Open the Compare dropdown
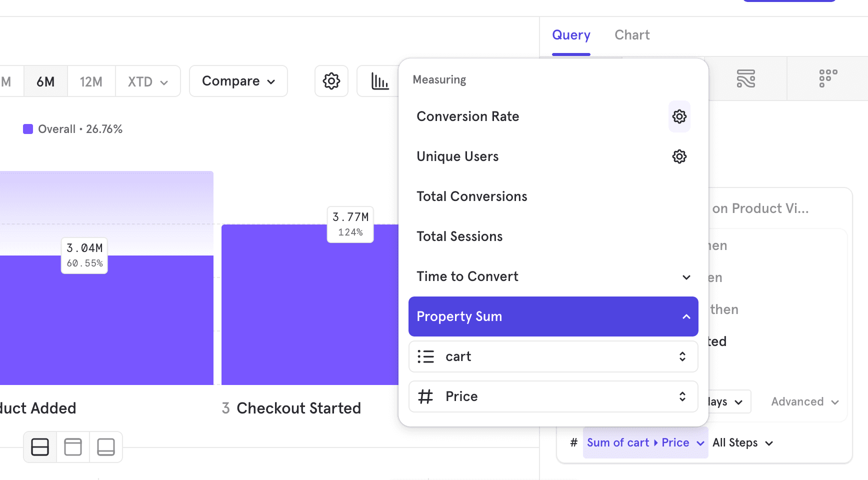The height and width of the screenshot is (480, 868). click(238, 81)
